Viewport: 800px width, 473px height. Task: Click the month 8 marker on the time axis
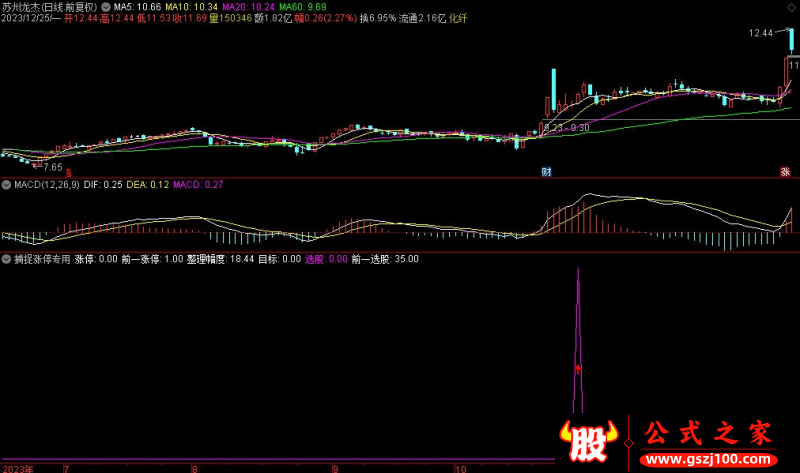pos(194,469)
